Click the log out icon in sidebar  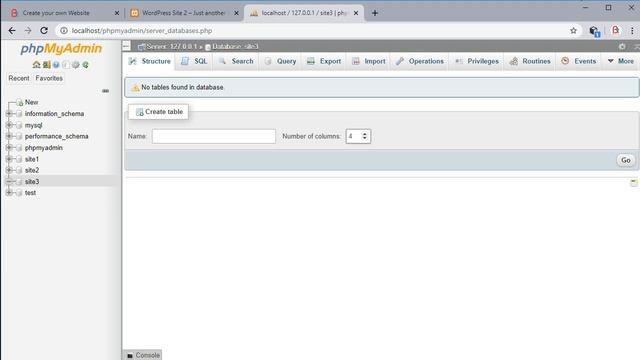coord(47,64)
